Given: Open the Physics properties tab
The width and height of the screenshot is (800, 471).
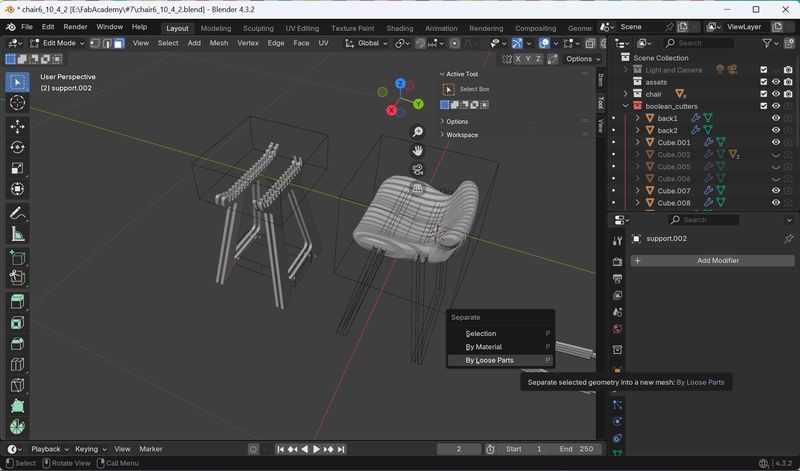Looking at the screenshot, I should 617,422.
